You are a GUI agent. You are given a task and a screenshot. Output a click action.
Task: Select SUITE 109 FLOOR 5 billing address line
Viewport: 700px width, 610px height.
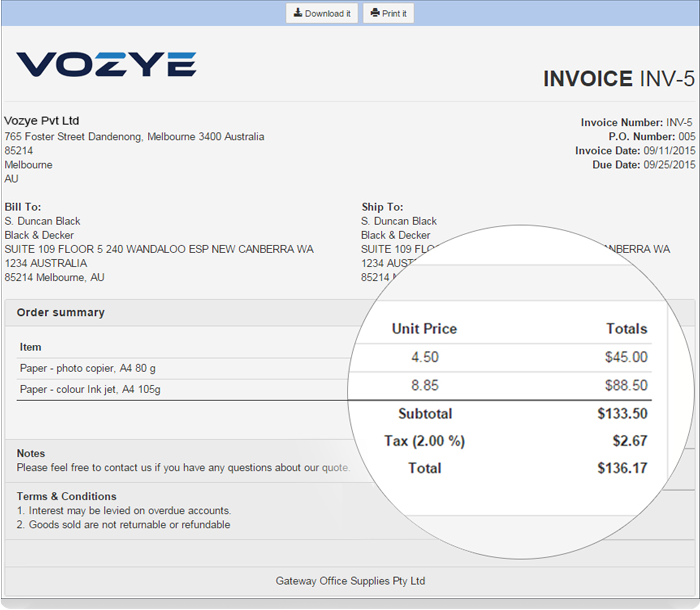coord(159,249)
